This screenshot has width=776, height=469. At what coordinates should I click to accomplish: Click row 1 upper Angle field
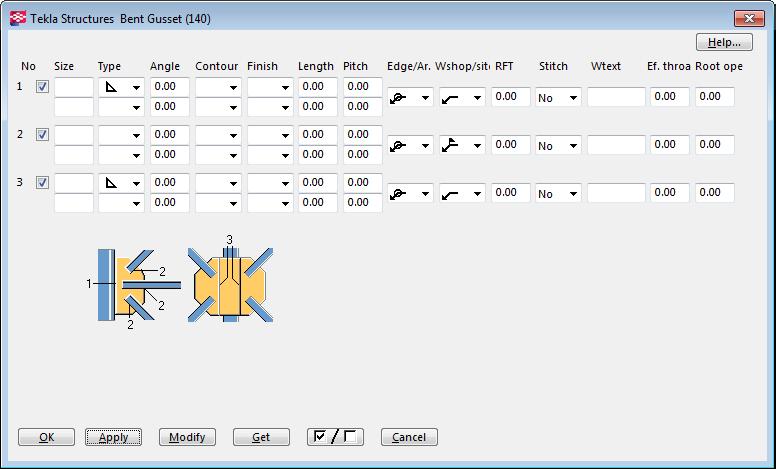coord(170,87)
